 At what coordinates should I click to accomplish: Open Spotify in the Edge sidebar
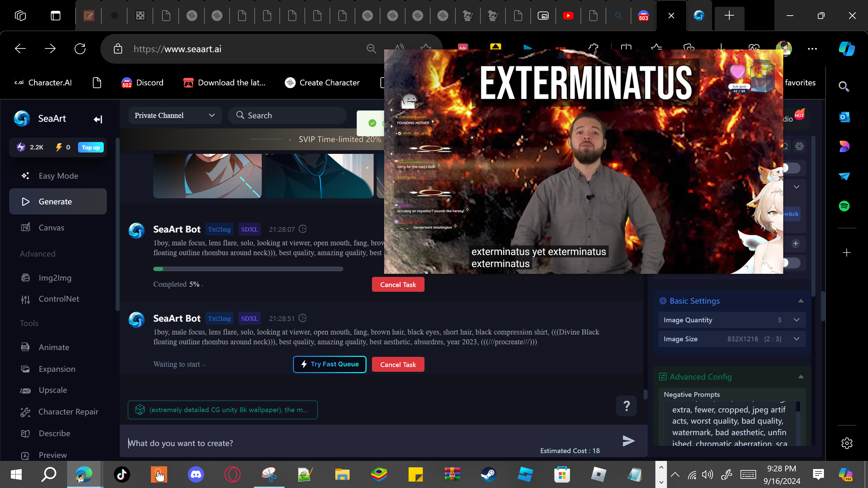[844, 206]
